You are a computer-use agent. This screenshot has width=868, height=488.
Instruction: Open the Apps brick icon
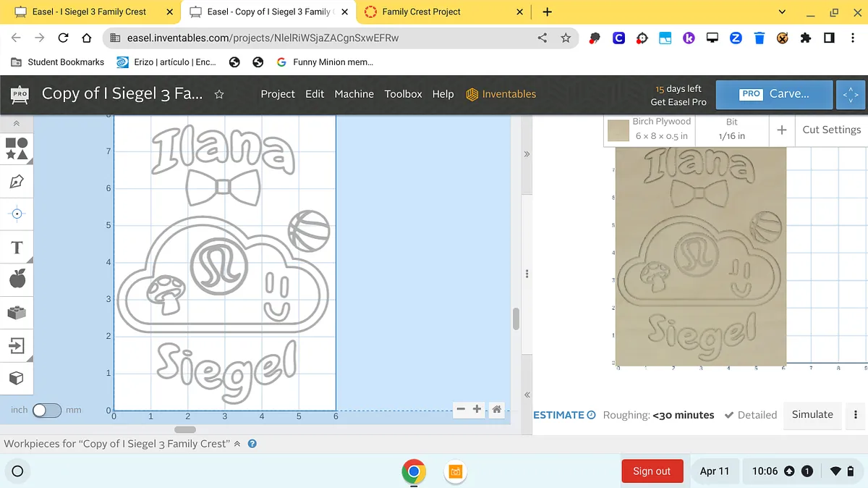(17, 313)
